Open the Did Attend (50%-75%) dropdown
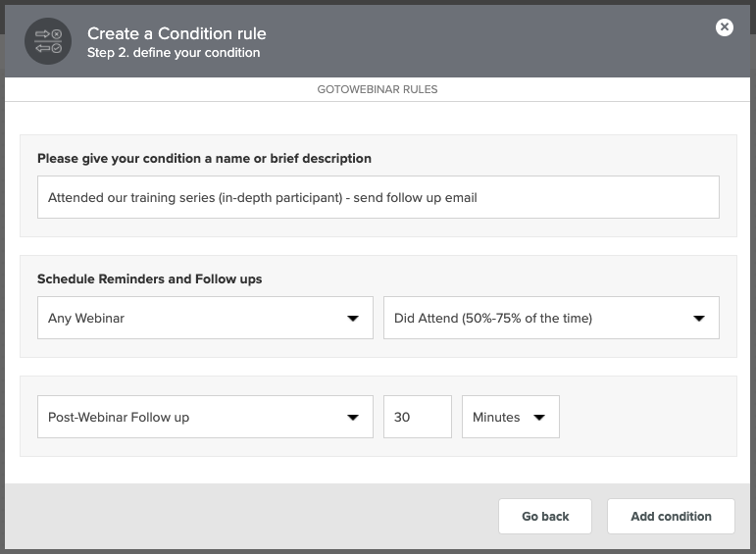This screenshot has height=554, width=756. tap(551, 318)
